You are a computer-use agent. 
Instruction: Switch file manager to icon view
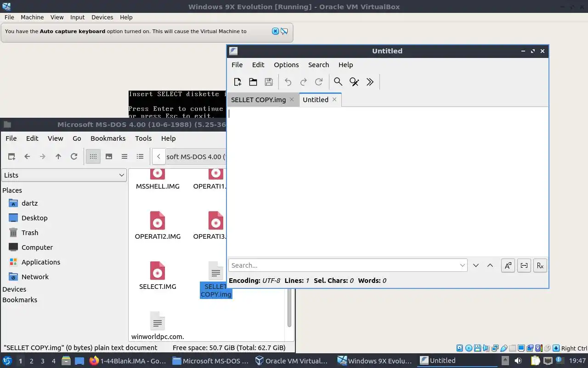coord(93,156)
